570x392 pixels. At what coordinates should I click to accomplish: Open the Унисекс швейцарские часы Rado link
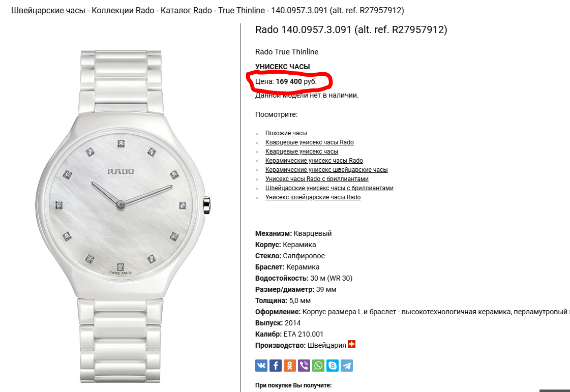pos(313,197)
